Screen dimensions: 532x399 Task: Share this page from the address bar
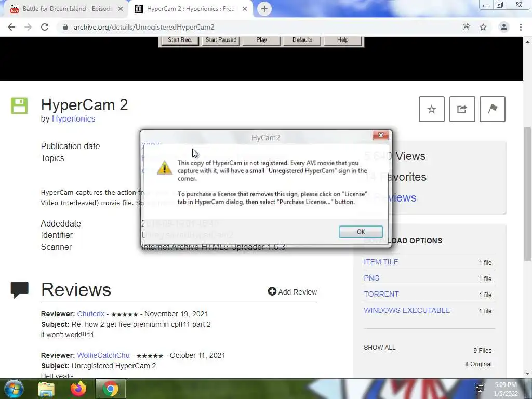point(466,27)
